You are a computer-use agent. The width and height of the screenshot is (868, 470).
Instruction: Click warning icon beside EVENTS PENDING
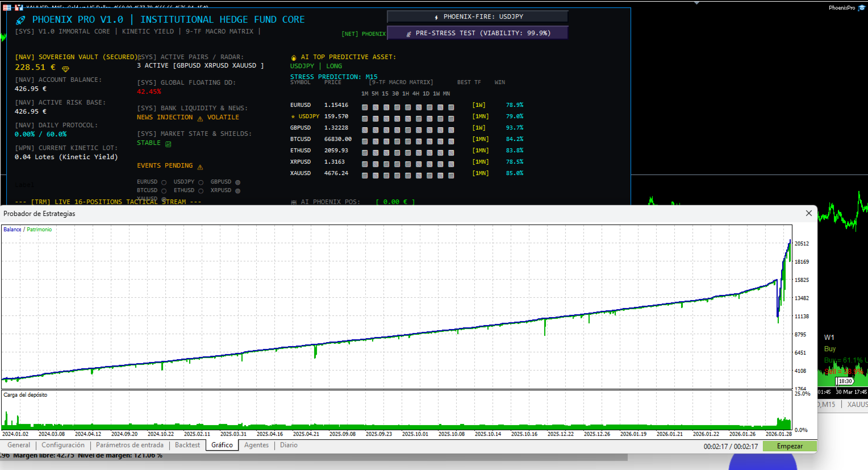(200, 167)
